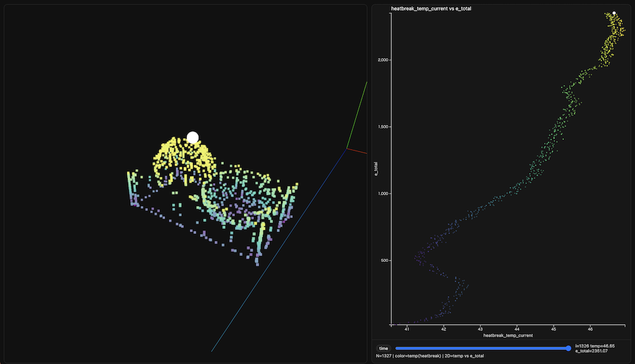Screen dimensions: 635x364
Task: Click the 44 tick on the x-axis
Action: click(x=517, y=329)
